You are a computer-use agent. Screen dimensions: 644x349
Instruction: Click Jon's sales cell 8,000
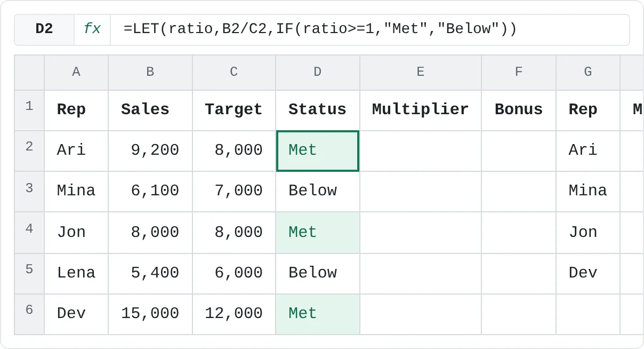[x=150, y=233]
